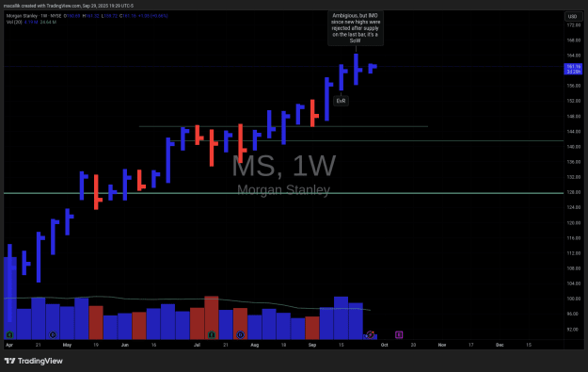
Task: Click the Sep date axis label
Action: click(x=312, y=345)
